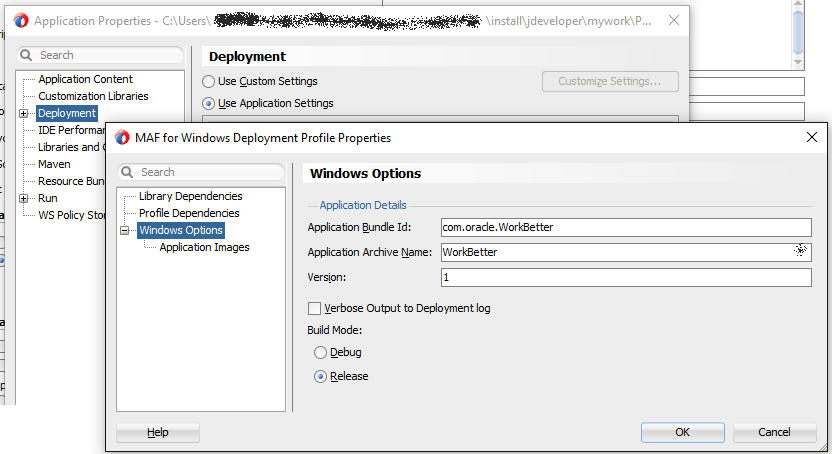Select the Debug build mode

320,353
